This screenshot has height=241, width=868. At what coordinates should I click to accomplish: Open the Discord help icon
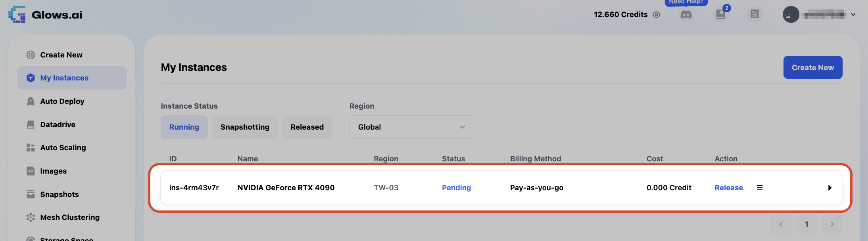[x=686, y=15]
